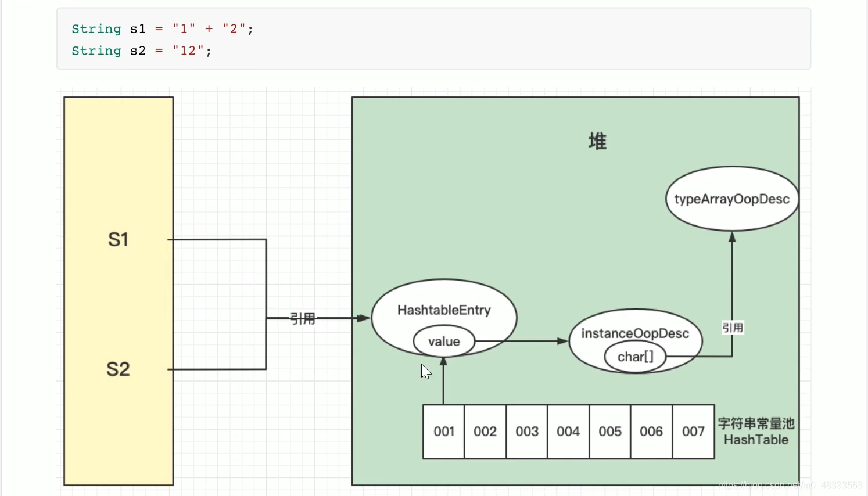Click the 引用 label near typeArrayOopDesc arrow

(733, 328)
